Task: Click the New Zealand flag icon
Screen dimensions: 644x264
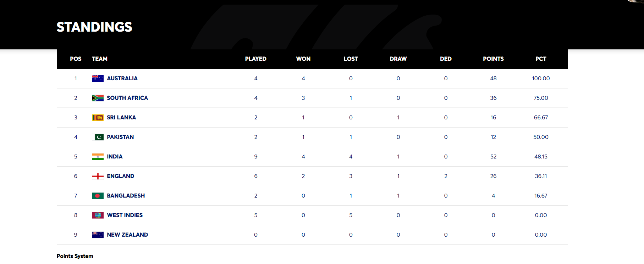Action: point(98,235)
